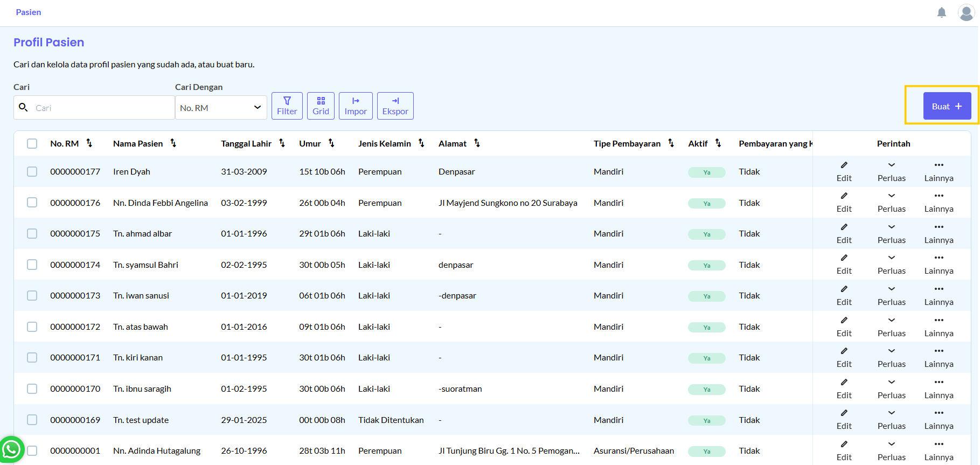980x465 pixels.
Task: Sort by Umur column arrows
Action: 331,143
